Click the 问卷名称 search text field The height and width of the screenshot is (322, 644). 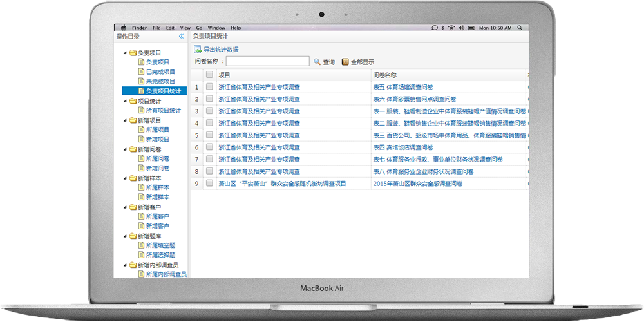[268, 62]
